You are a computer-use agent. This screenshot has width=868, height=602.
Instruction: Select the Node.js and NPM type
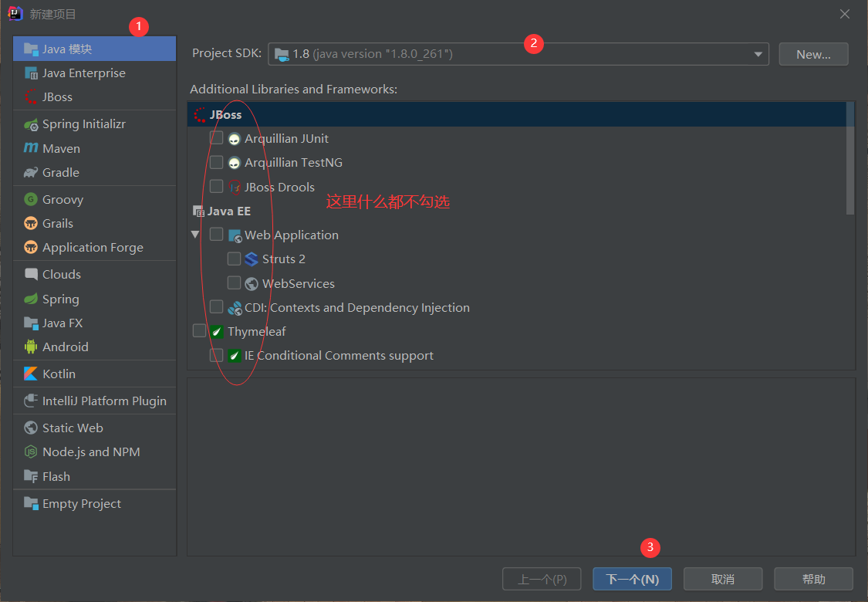click(89, 451)
